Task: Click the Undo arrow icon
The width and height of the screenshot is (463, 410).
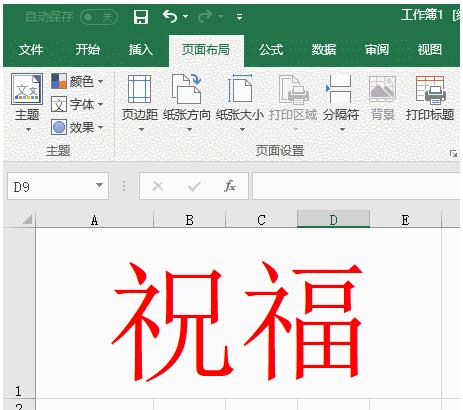Action: (x=170, y=16)
